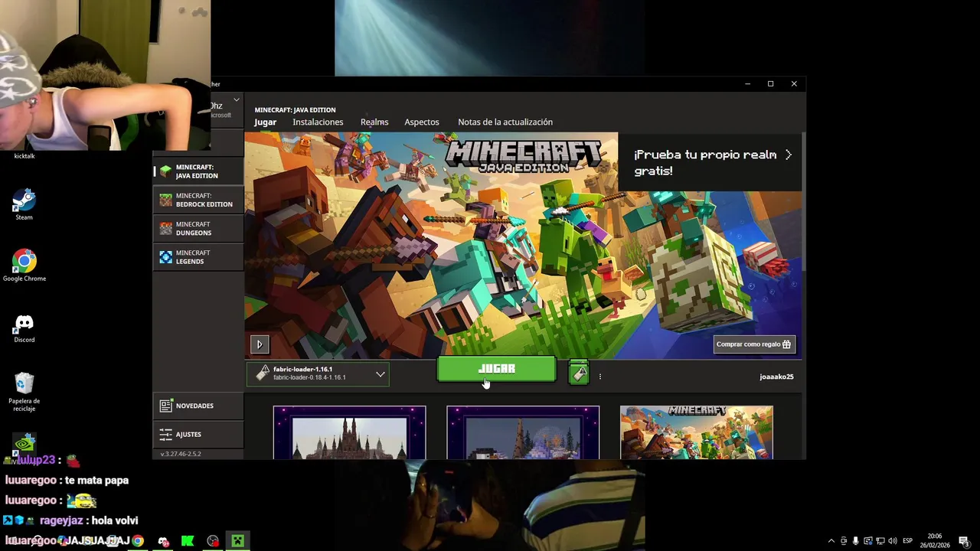Click the green JUGAR play button
This screenshot has height=551, width=980.
tap(496, 370)
